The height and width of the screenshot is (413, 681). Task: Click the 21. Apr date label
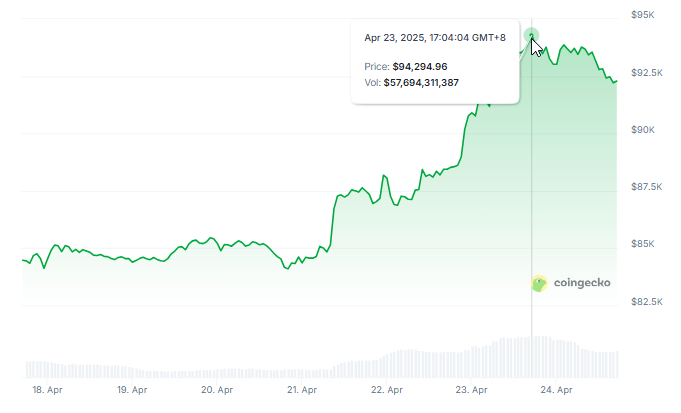[303, 390]
